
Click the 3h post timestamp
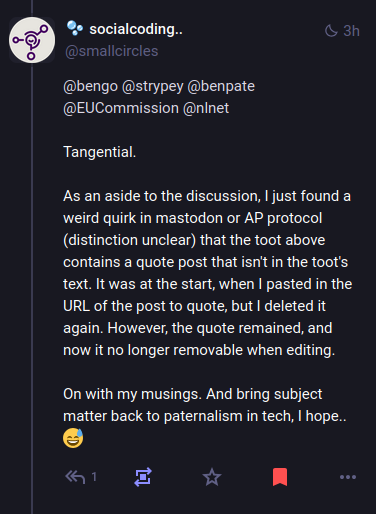tap(351, 31)
